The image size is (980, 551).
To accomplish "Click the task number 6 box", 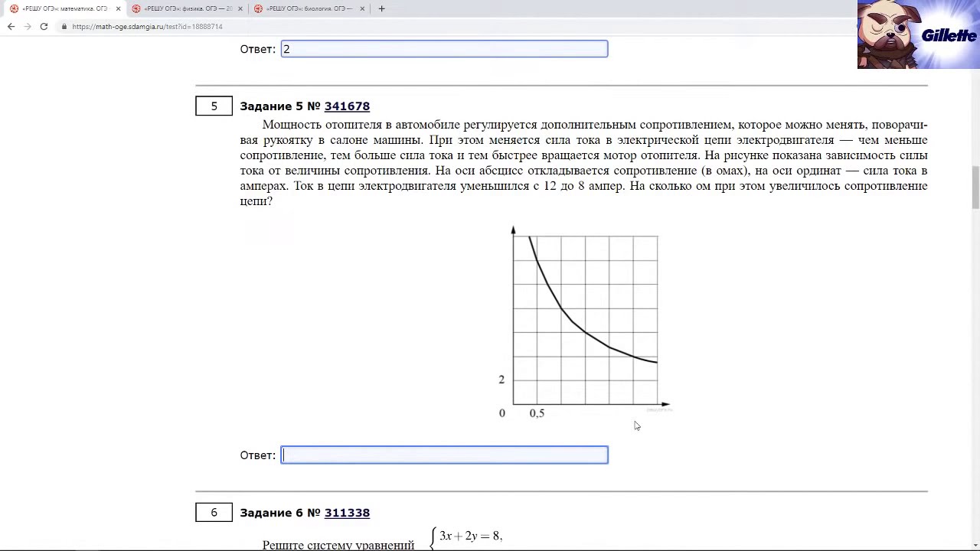I will 214,513.
